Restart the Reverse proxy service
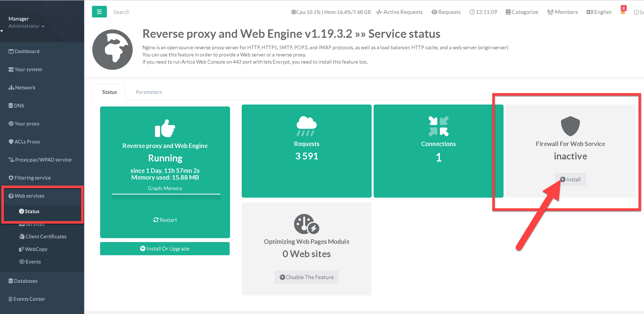Screen dimensions: 644x314 click(x=165, y=220)
